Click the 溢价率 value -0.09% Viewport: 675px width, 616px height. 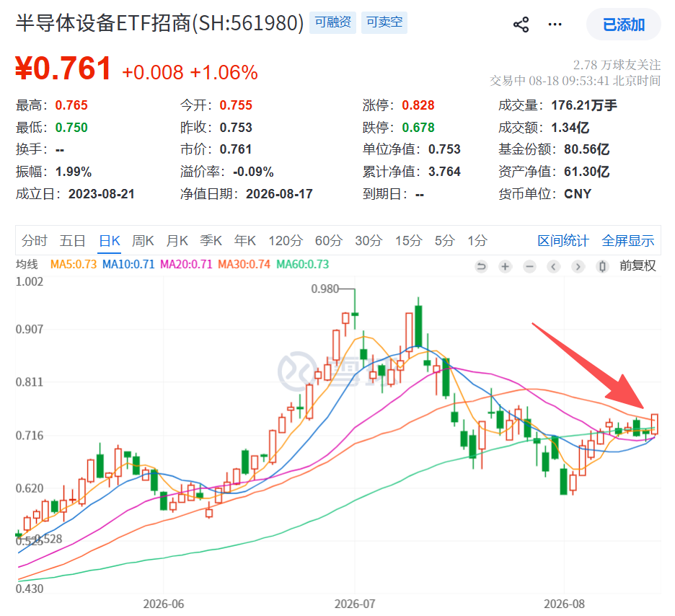253,172
